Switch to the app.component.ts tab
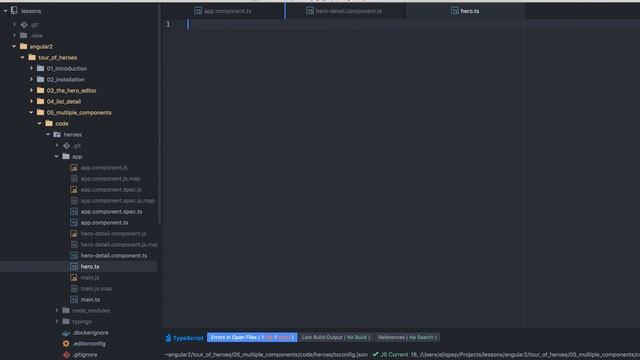This screenshot has width=640, height=360. coord(223,11)
